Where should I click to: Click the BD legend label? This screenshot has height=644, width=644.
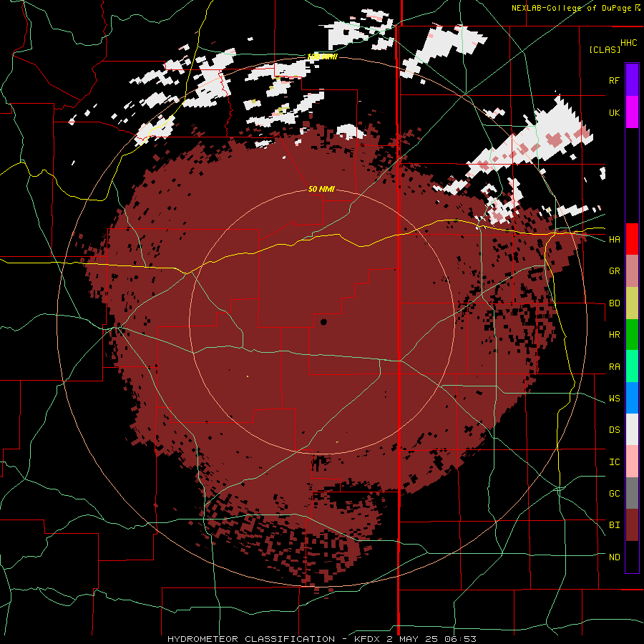(614, 303)
